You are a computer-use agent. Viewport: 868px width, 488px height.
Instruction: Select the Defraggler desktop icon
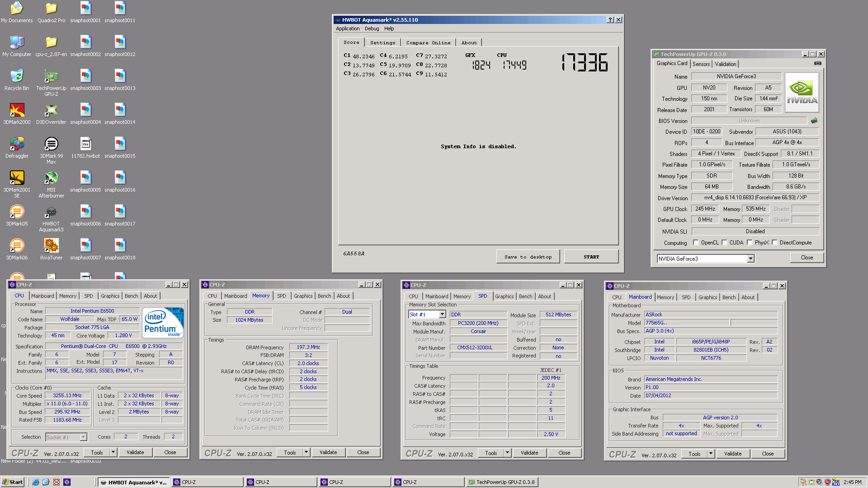[17, 148]
